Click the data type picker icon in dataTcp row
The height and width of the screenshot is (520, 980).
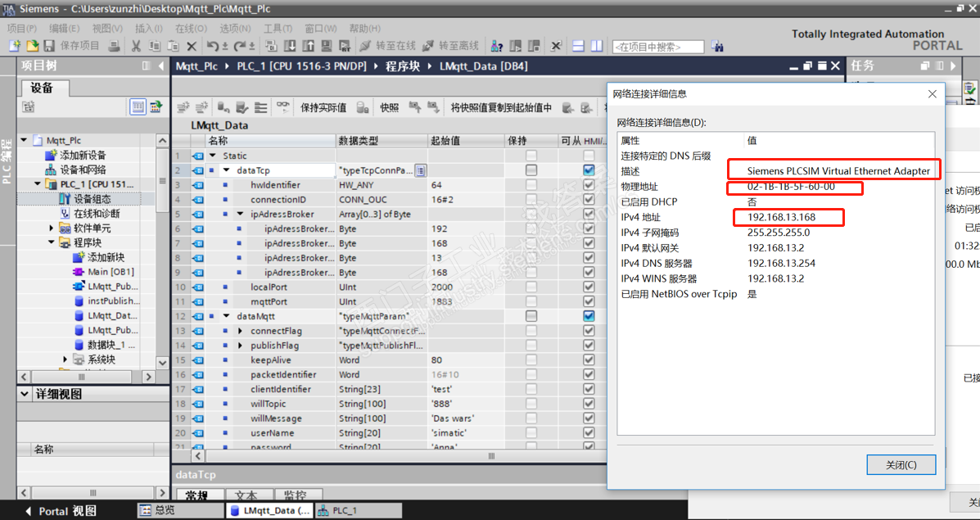(x=422, y=170)
